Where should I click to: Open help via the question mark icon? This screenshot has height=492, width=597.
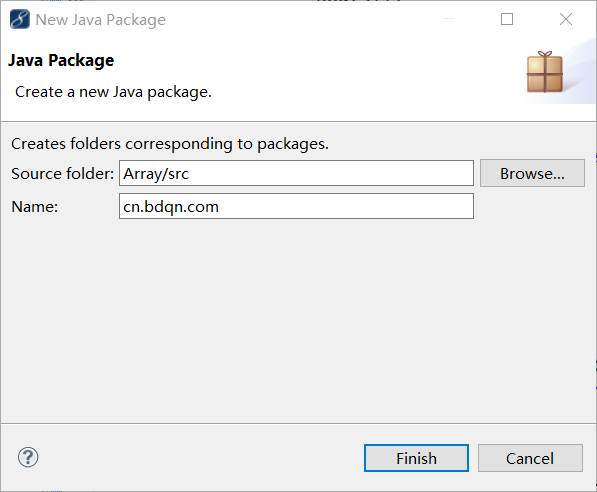pos(28,457)
